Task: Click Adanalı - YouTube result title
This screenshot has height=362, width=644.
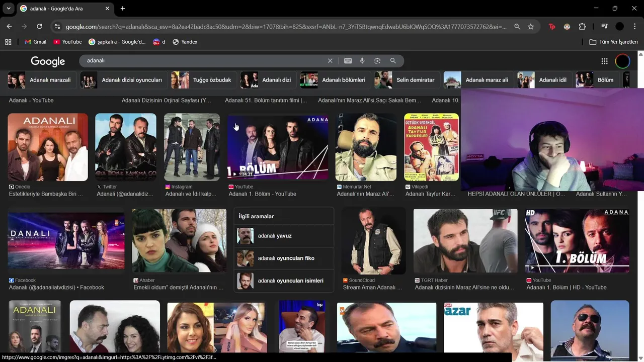Action: click(31, 101)
